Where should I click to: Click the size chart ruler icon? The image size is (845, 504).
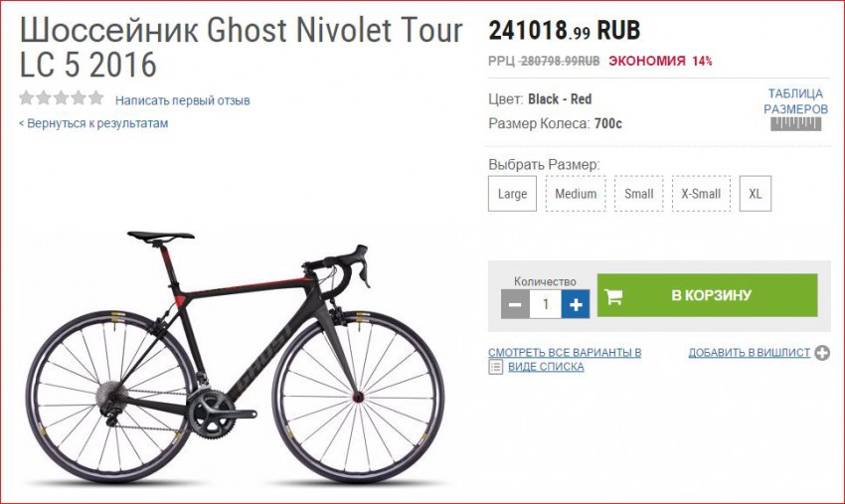tap(795, 124)
